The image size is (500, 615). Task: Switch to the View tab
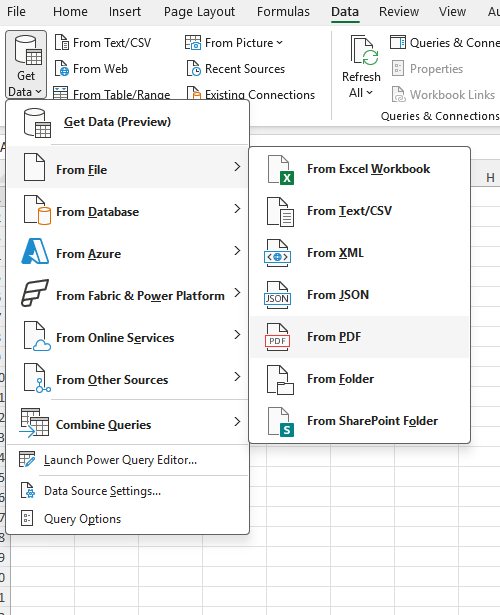coord(452,12)
